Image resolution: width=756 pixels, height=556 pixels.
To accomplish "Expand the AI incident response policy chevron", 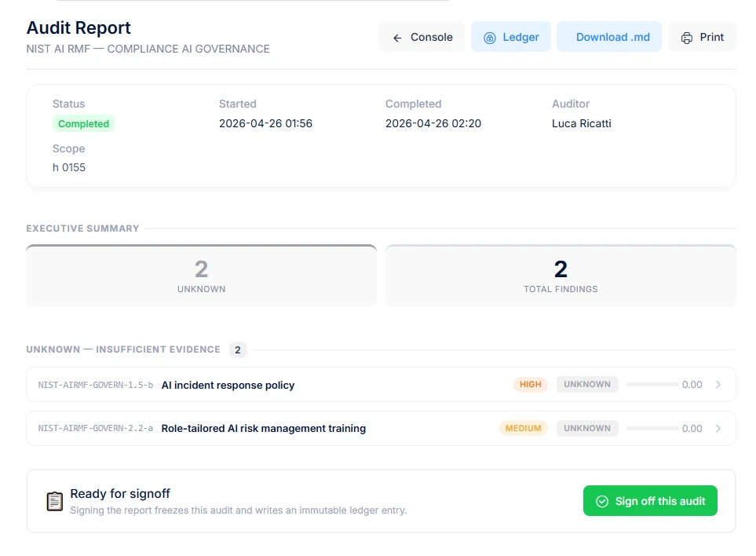I will tap(718, 384).
